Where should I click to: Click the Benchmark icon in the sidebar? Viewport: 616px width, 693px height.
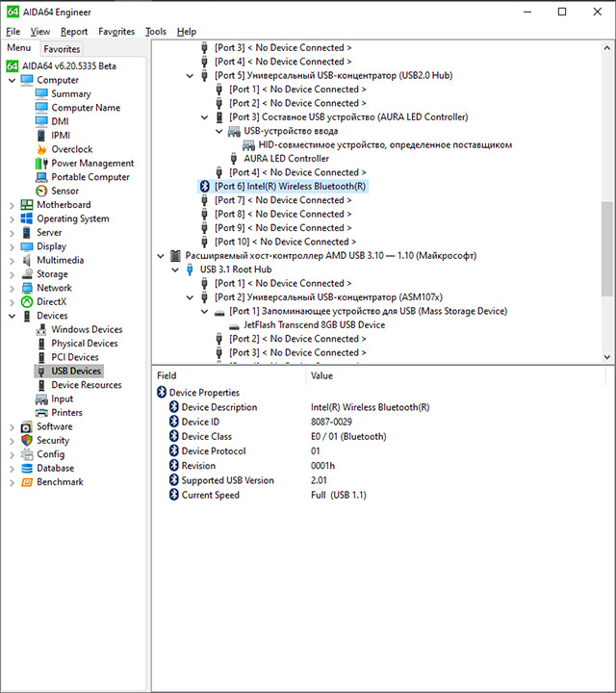click(27, 482)
